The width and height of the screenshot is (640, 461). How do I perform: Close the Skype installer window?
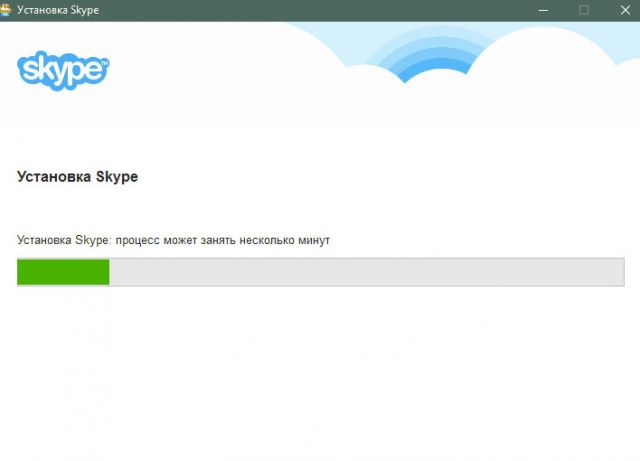coord(625,10)
